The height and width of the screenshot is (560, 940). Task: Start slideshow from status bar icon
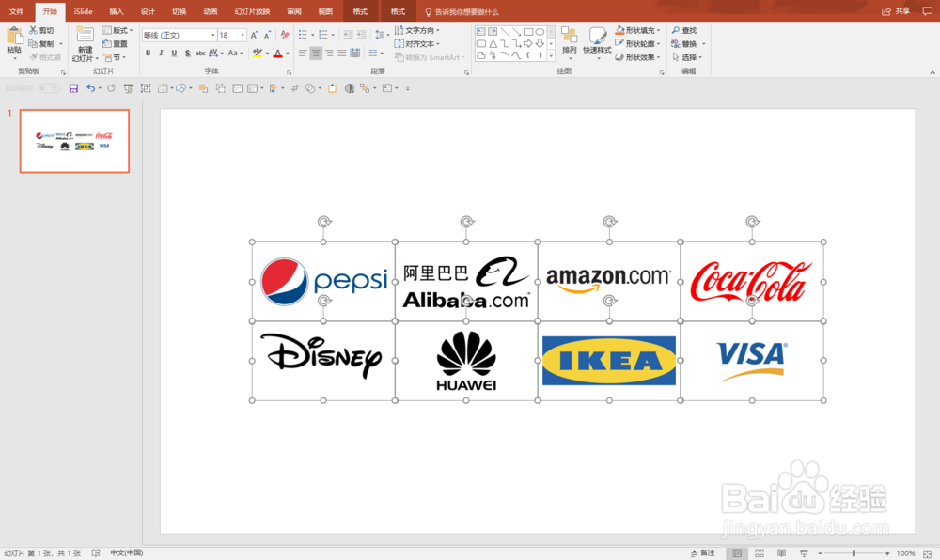(804, 553)
